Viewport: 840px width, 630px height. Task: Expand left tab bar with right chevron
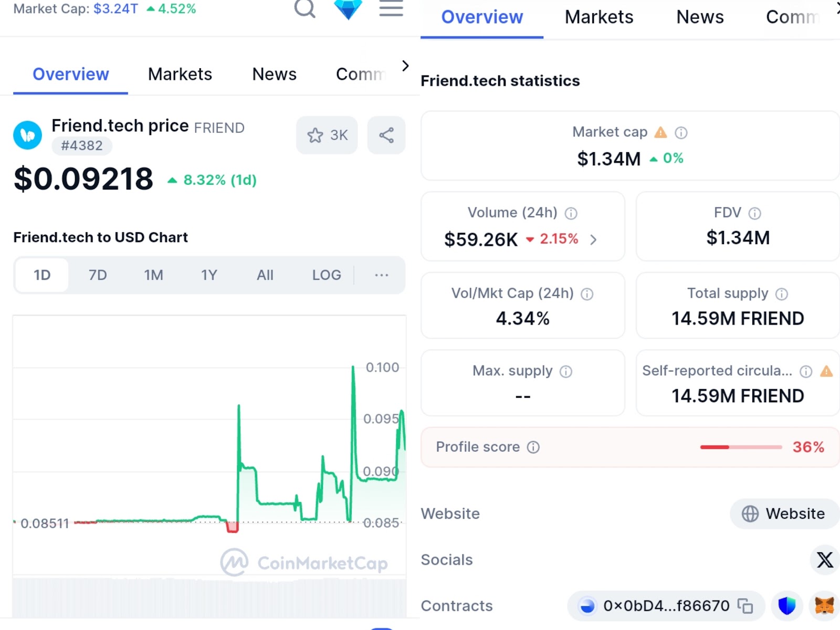(x=405, y=66)
